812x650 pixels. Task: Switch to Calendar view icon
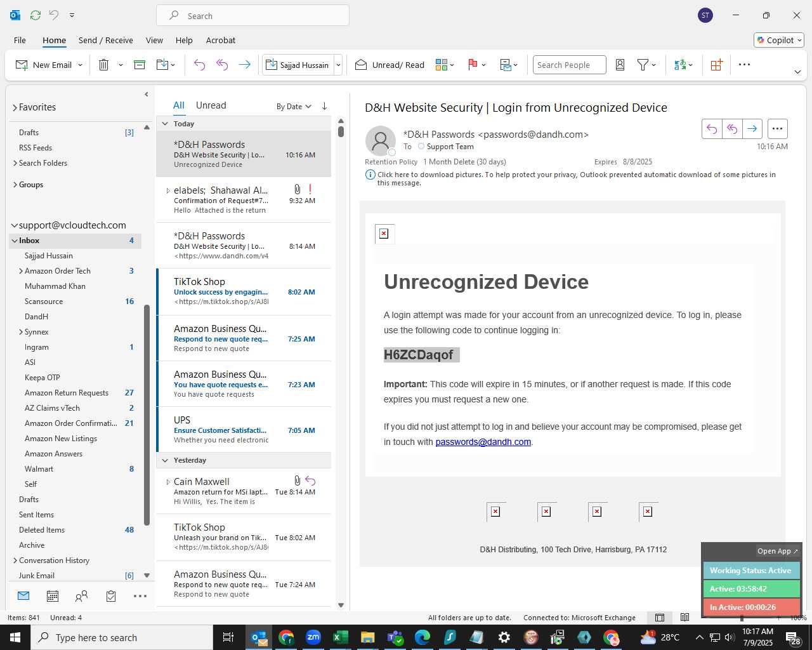53,596
